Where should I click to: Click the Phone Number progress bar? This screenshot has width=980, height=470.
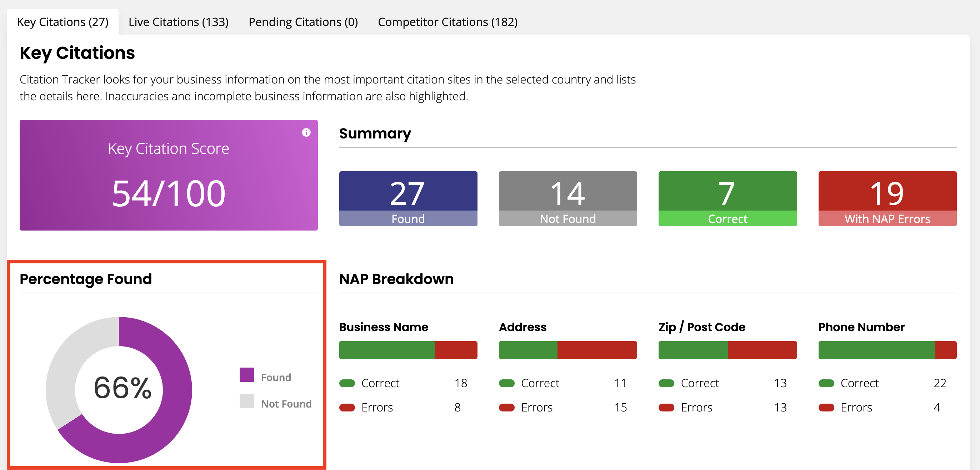click(887, 350)
